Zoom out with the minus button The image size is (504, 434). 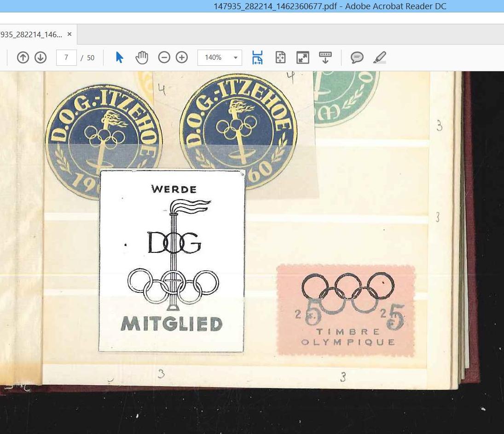(x=164, y=58)
